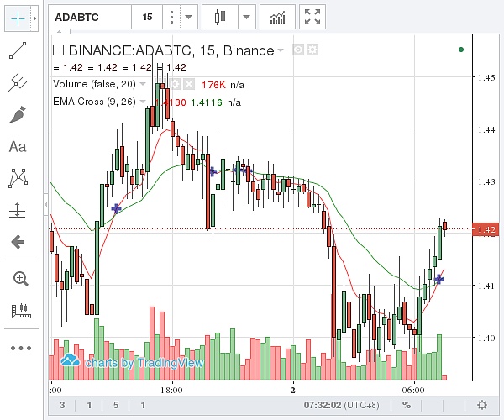The image size is (504, 420).
Task: Click the 15 minute interval button
Action: point(147,17)
